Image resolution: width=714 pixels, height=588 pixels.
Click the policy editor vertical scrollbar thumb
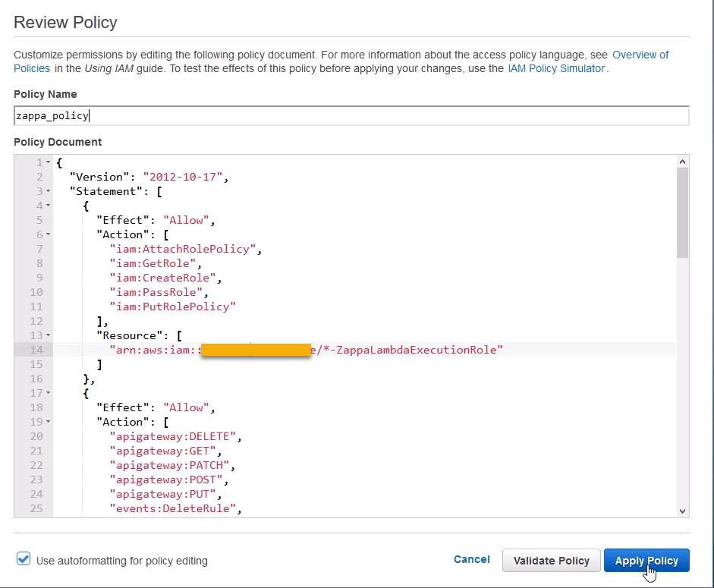(x=682, y=212)
